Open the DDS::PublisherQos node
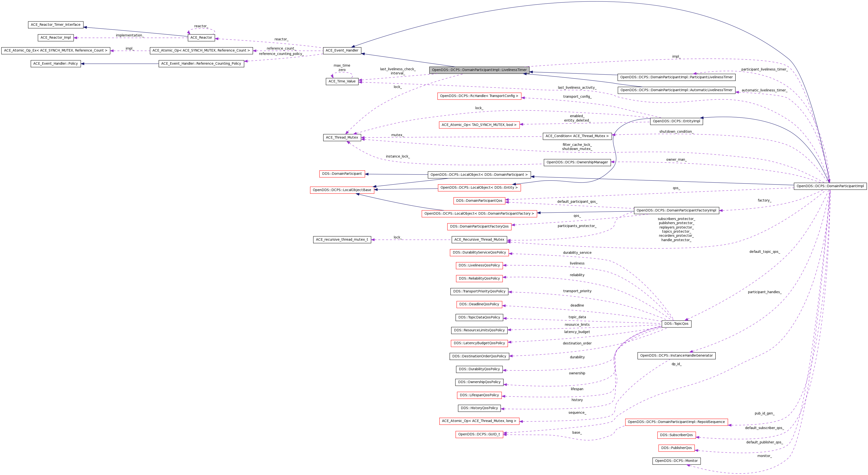The height and width of the screenshot is (475, 868). (x=676, y=448)
